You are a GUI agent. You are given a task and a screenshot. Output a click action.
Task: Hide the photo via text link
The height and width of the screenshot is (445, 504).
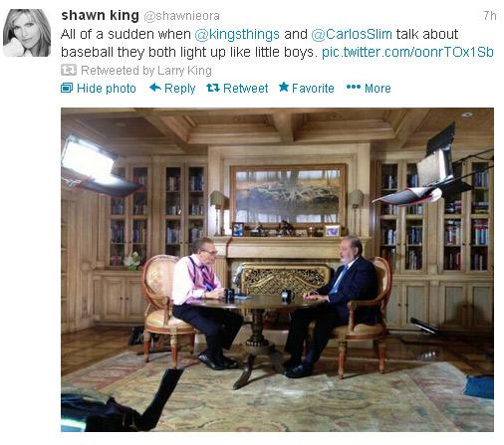pos(107,89)
